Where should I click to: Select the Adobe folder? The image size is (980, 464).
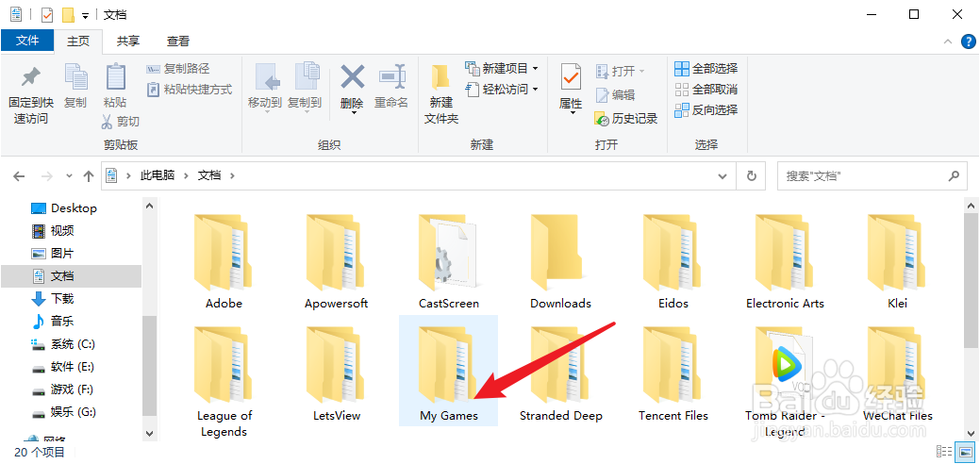point(224,261)
